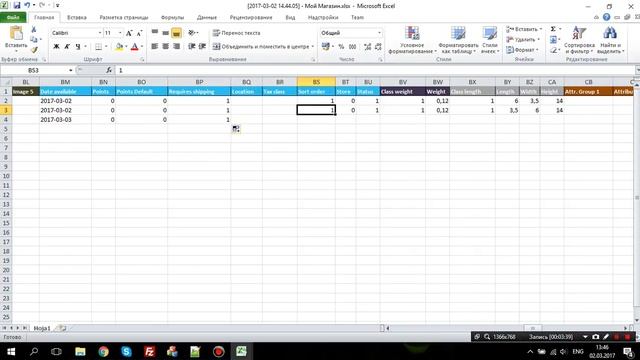The width and height of the screenshot is (640, 360).
Task: Switch to the Данные tab
Action: pyautogui.click(x=207, y=18)
